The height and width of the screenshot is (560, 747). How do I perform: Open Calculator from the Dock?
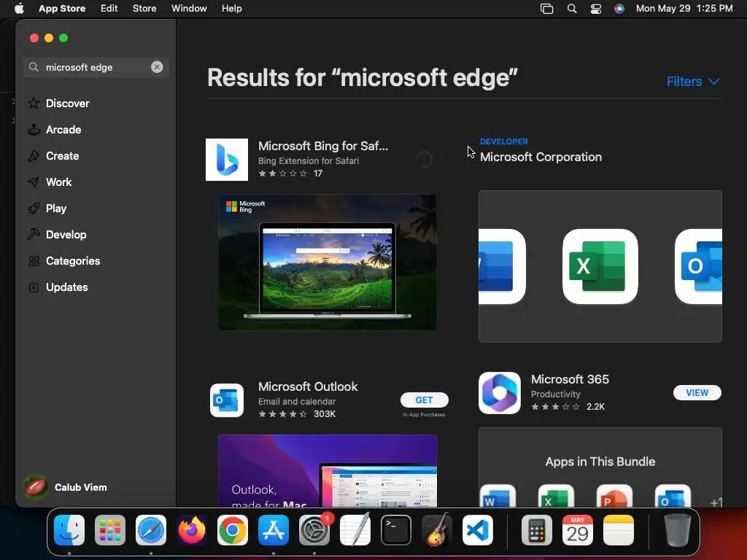[537, 530]
